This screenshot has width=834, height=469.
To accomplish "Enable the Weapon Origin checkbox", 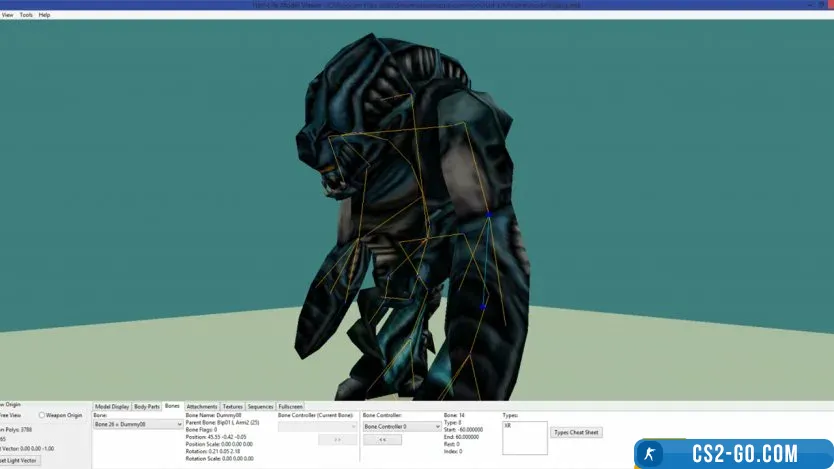I will (x=42, y=415).
